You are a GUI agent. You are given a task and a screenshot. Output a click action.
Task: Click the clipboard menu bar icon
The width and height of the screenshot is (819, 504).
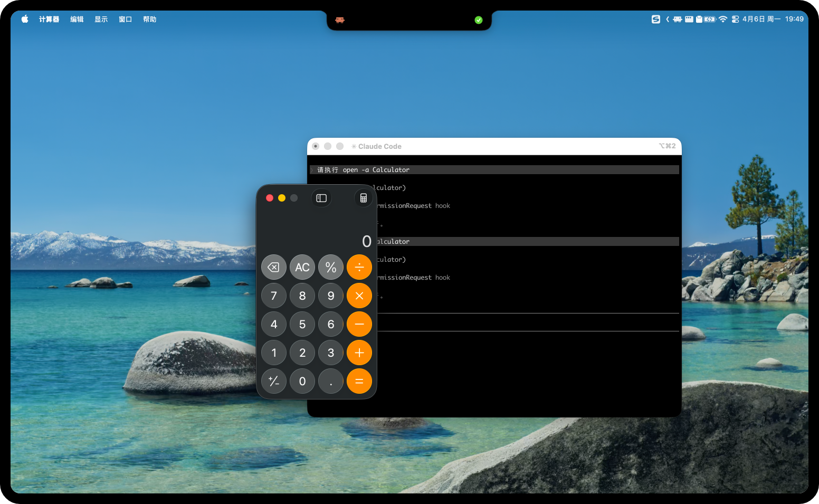tap(699, 19)
